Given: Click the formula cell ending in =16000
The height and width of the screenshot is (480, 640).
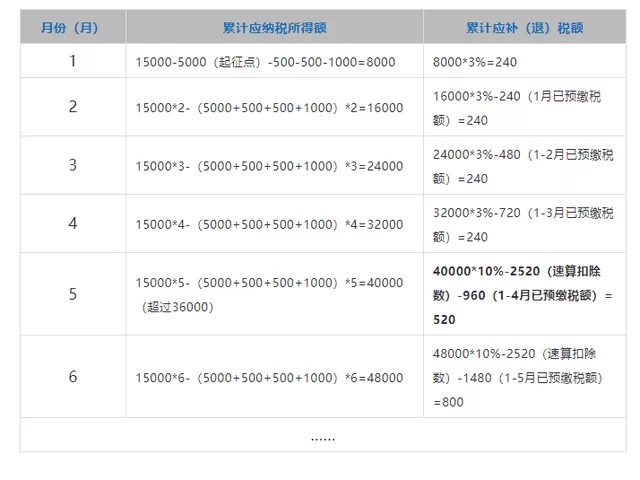Looking at the screenshot, I should click(x=269, y=108).
